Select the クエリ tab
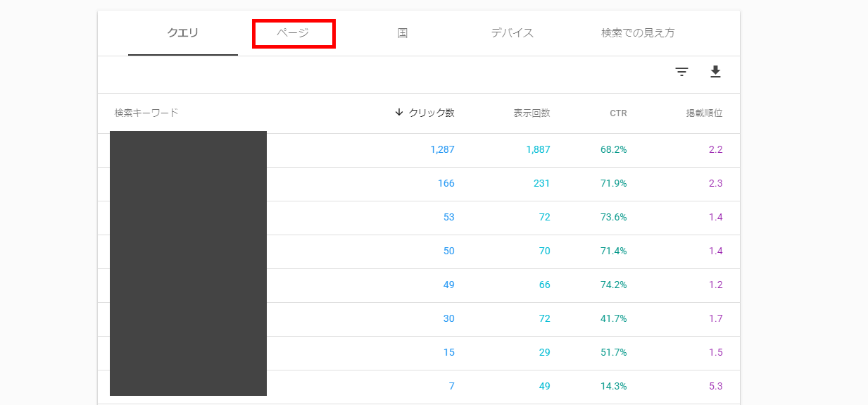868x405 pixels. tap(182, 33)
